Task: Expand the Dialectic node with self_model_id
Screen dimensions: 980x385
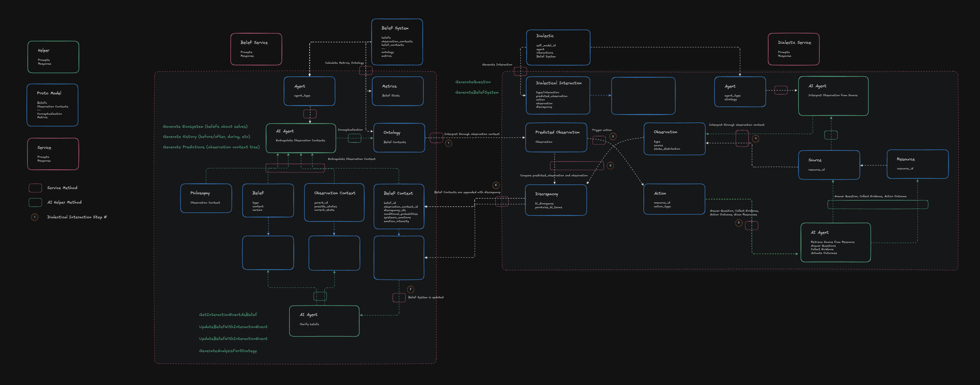Action: click(558, 48)
